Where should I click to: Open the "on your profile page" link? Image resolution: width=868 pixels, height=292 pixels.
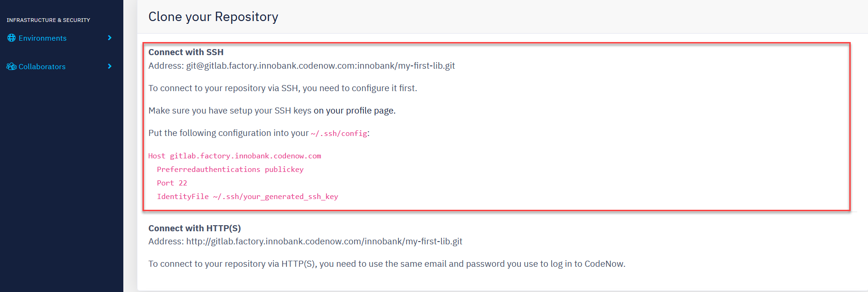click(x=355, y=111)
